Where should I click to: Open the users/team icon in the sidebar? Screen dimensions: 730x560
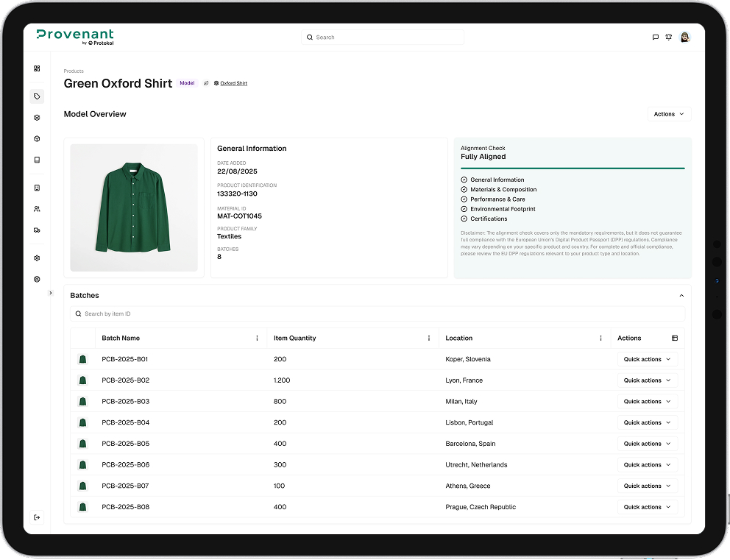coord(36,209)
